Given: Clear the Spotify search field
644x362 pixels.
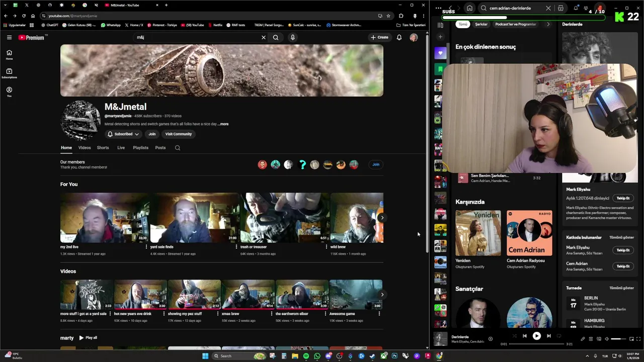Looking at the screenshot, I should tap(548, 8).
